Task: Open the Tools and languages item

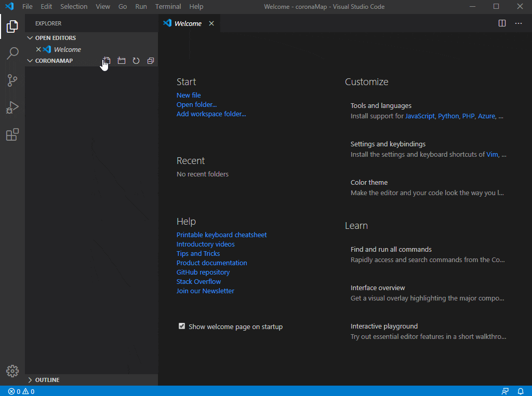Action: click(x=381, y=106)
